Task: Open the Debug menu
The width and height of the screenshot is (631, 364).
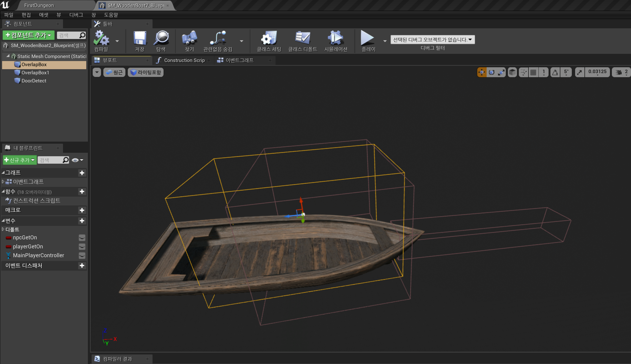Action: click(x=76, y=15)
